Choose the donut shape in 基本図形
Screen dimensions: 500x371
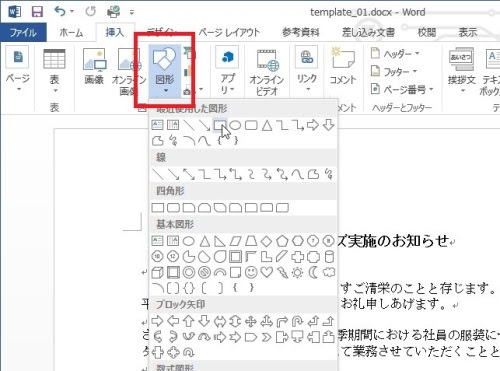189,272
